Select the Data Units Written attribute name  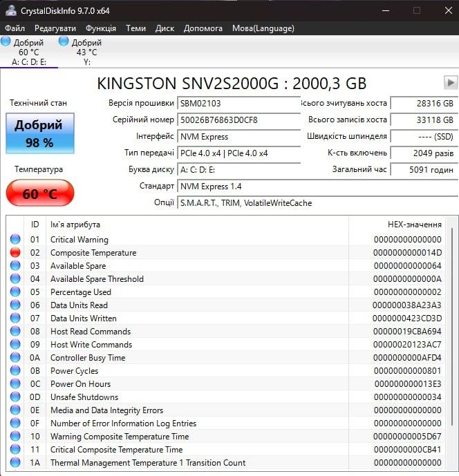(x=84, y=318)
